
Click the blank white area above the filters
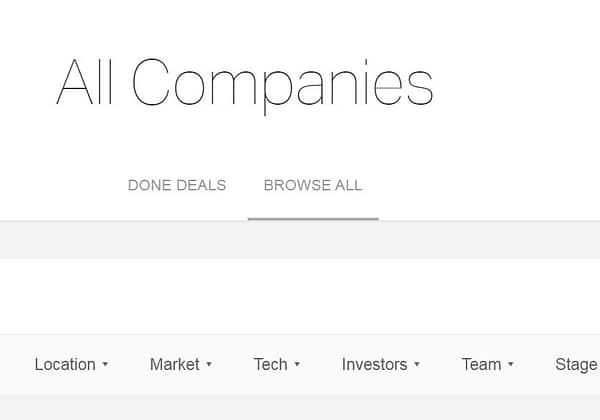tap(300, 295)
